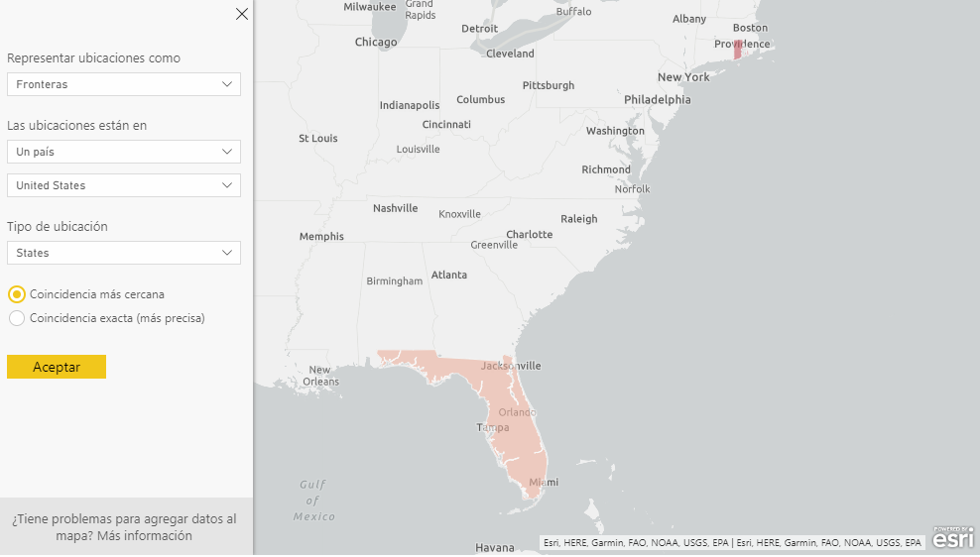
Task: Close the location settings panel
Action: pos(242,14)
